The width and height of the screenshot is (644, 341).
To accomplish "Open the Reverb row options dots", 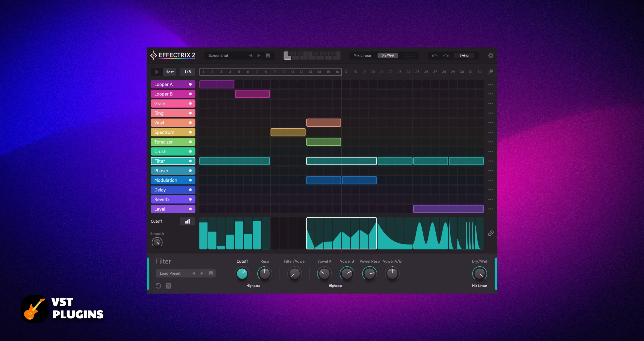I will pyautogui.click(x=490, y=200).
